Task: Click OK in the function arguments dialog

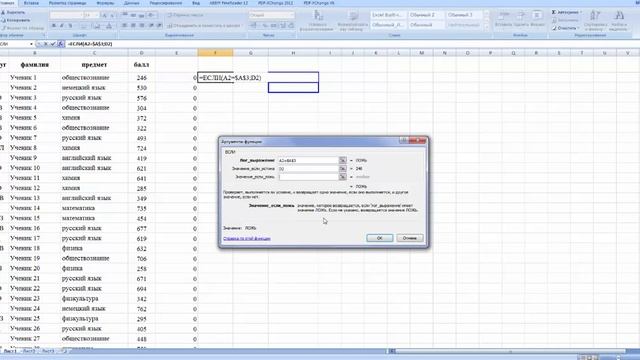Action: pos(380,238)
